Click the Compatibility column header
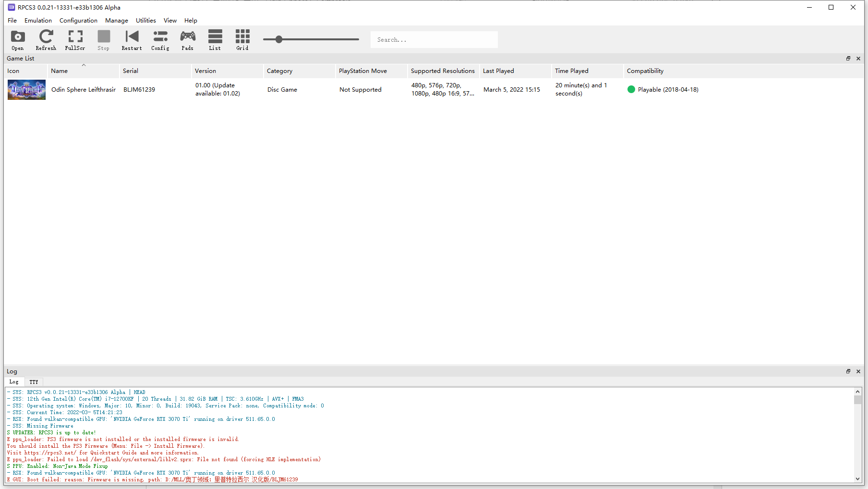Image resolution: width=868 pixels, height=489 pixels. 645,71
